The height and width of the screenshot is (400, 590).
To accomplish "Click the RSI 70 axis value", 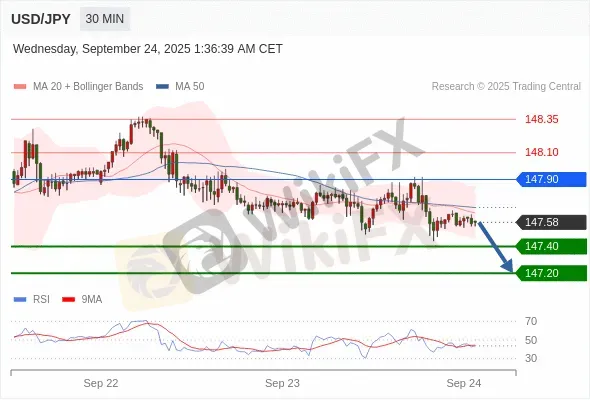I will pos(531,321).
